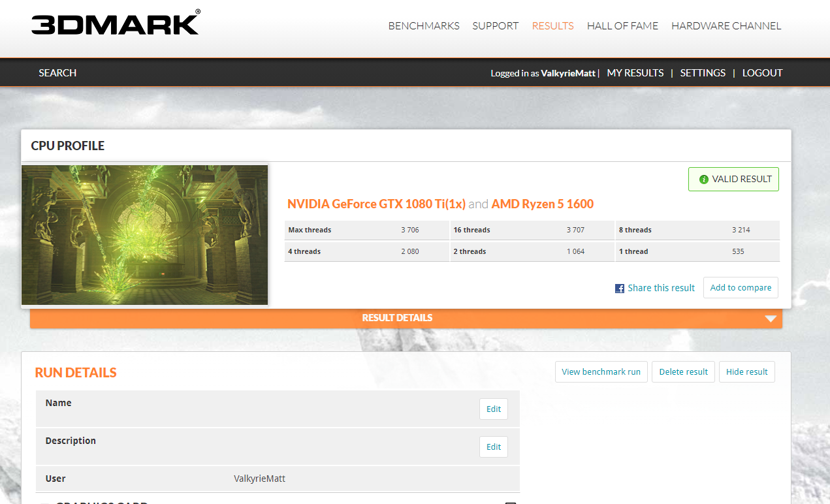Screen dimensions: 830x504
Task: Go to Hall of Fame
Action: 622,26
